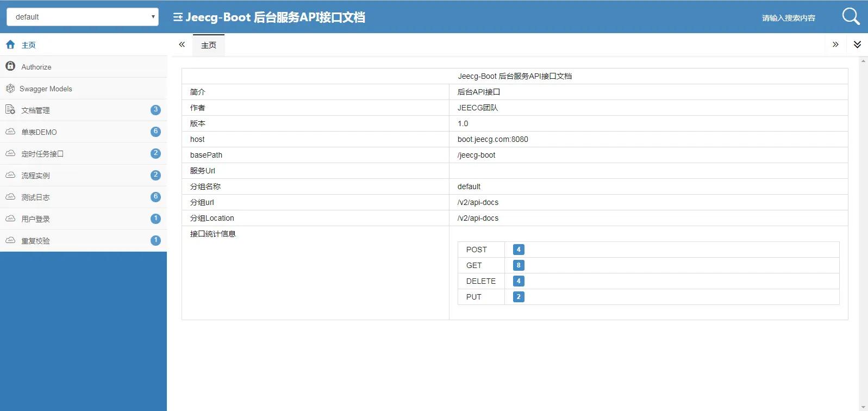Click the basePath value /jeecg-boot
The height and width of the screenshot is (411, 868).
(x=477, y=155)
